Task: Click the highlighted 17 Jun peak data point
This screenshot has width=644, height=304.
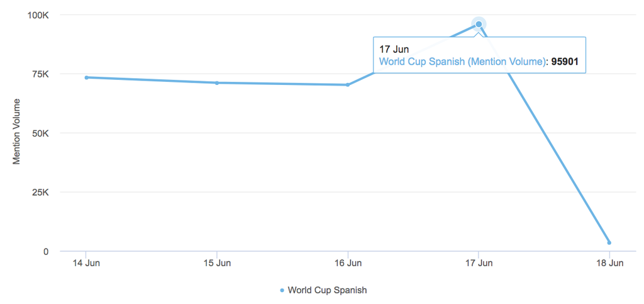Action: tap(479, 25)
